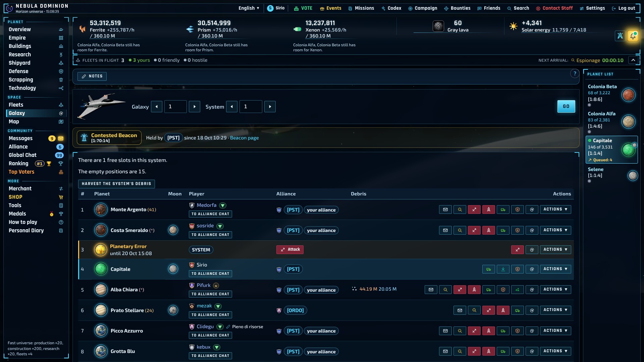Click the ORDO alliance tag
Viewport: 644px width, 362px height.
(296, 310)
